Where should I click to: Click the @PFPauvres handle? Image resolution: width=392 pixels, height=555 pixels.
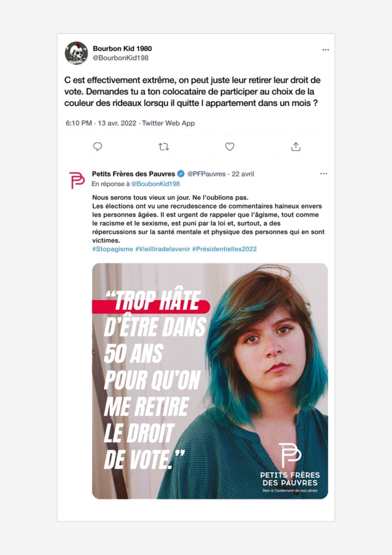click(x=206, y=174)
